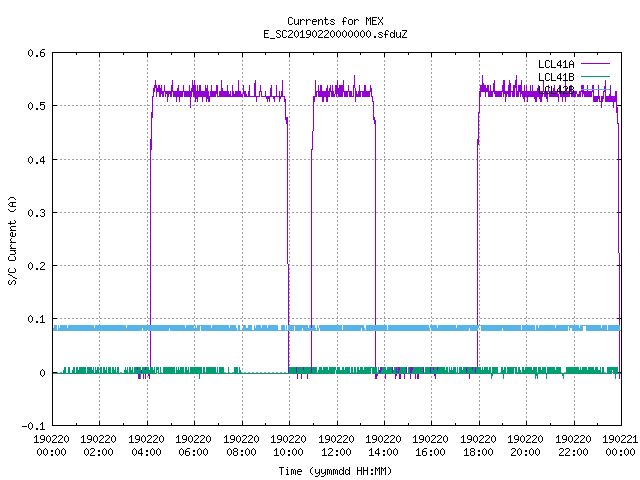Click the y-axis tick value 0
The height and width of the screenshot is (480, 640).
[42, 373]
